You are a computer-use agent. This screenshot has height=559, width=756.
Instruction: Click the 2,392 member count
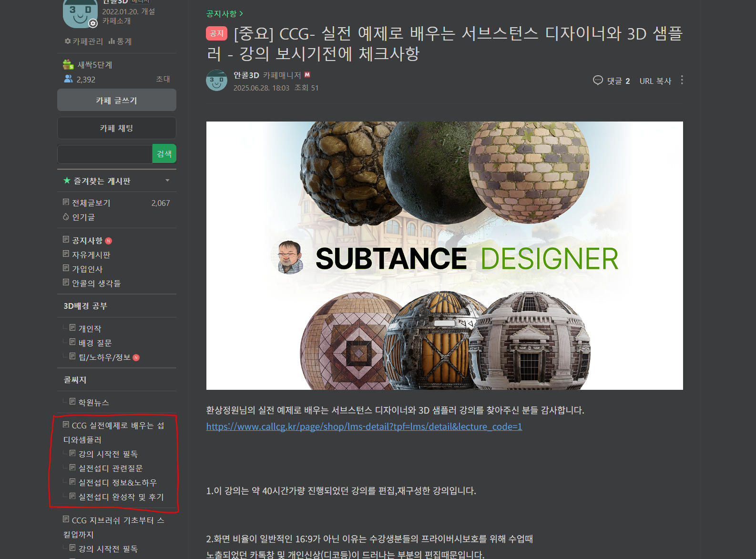click(86, 80)
